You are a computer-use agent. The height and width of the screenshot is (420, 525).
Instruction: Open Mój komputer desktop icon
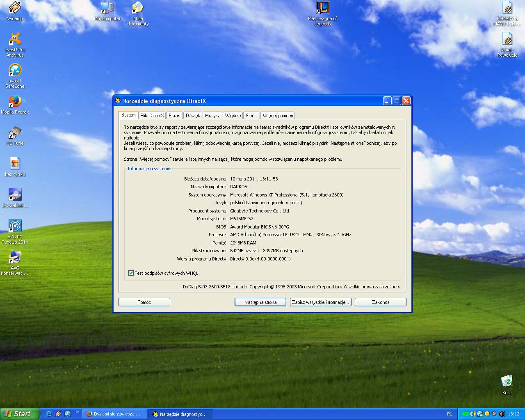point(107,11)
